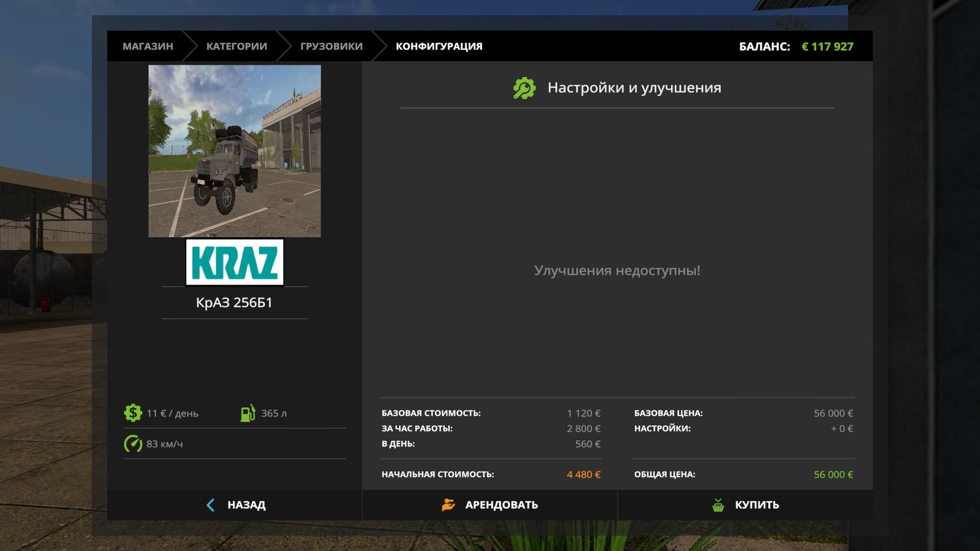Click the green dollar daily upkeep icon
Viewport: 980px width, 551px height.
tap(133, 413)
